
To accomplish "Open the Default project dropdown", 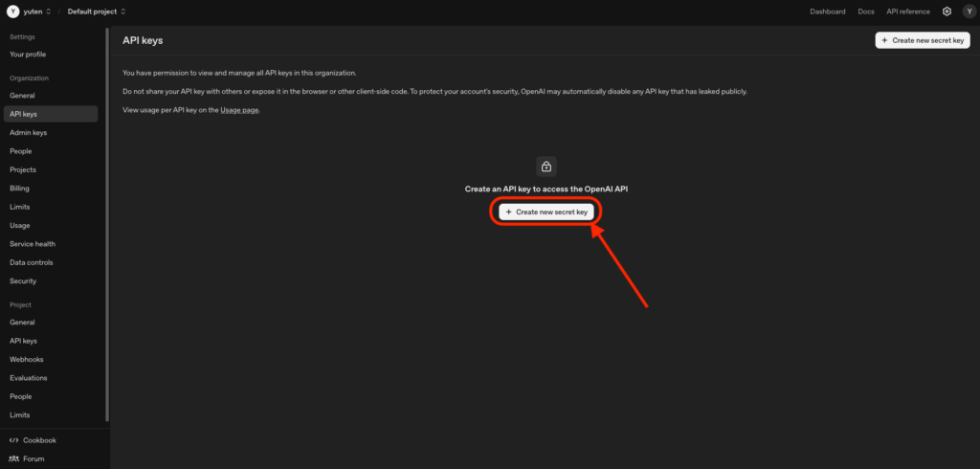I will click(97, 11).
